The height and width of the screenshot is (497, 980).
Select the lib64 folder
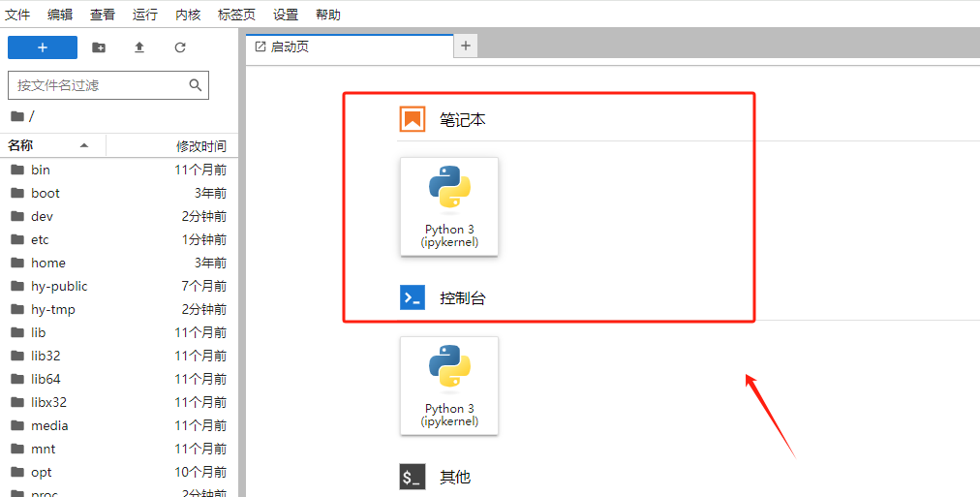tap(119, 379)
